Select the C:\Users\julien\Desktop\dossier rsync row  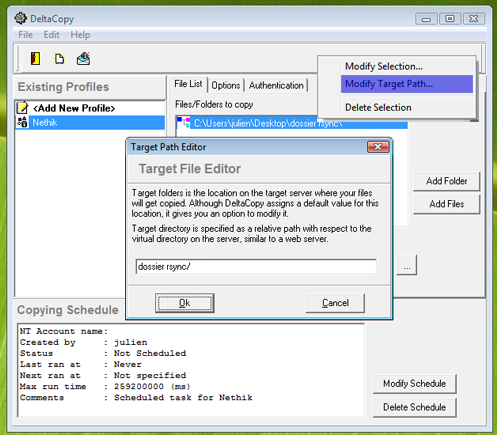[292, 123]
